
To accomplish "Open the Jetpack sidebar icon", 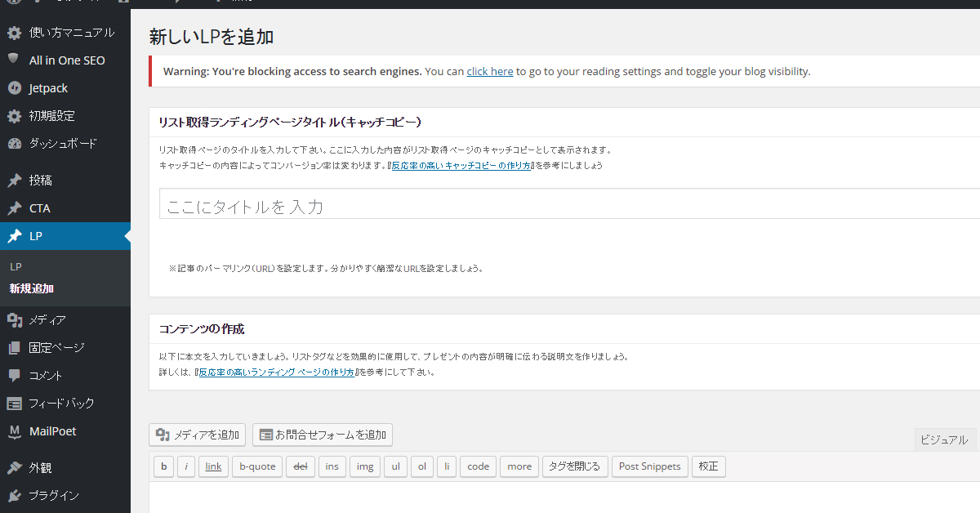I will (x=16, y=87).
